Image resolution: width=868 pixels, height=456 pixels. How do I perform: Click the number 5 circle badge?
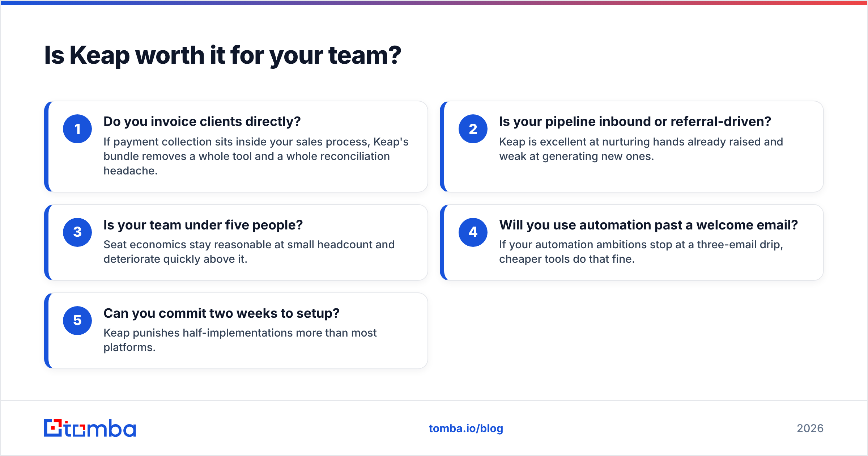point(77,321)
